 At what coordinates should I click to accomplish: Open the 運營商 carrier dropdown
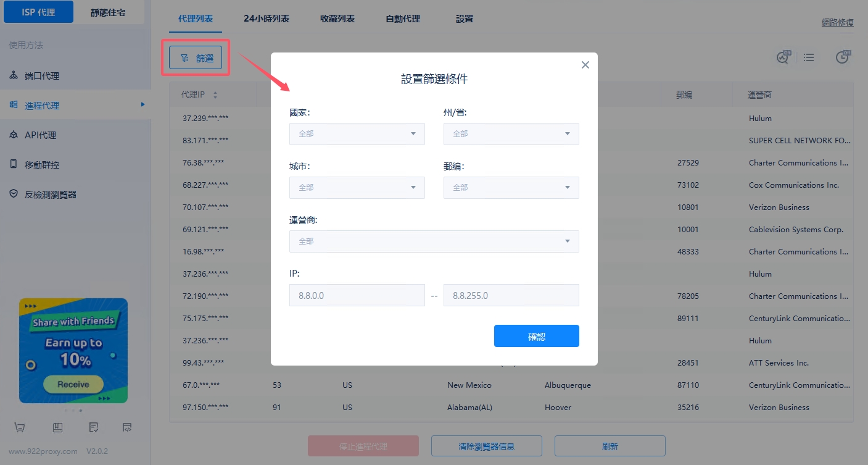click(x=434, y=241)
